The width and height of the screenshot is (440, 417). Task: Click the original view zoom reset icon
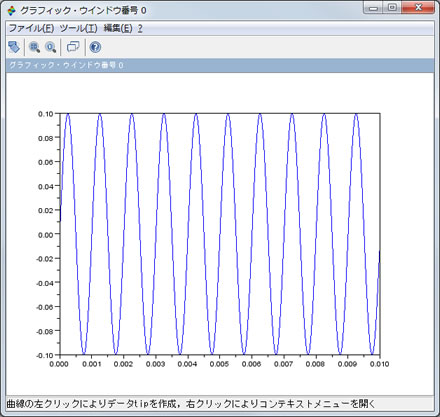(x=51, y=47)
